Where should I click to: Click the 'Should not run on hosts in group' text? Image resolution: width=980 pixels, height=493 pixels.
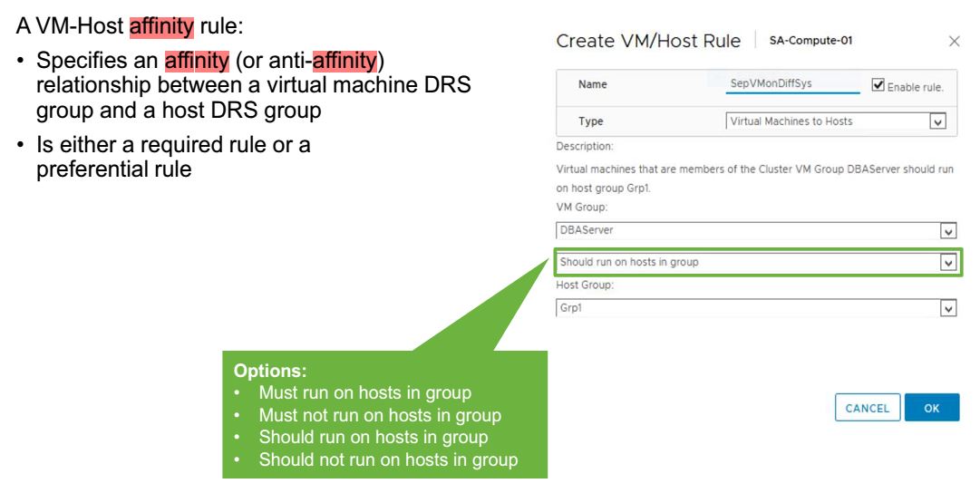[x=388, y=459]
